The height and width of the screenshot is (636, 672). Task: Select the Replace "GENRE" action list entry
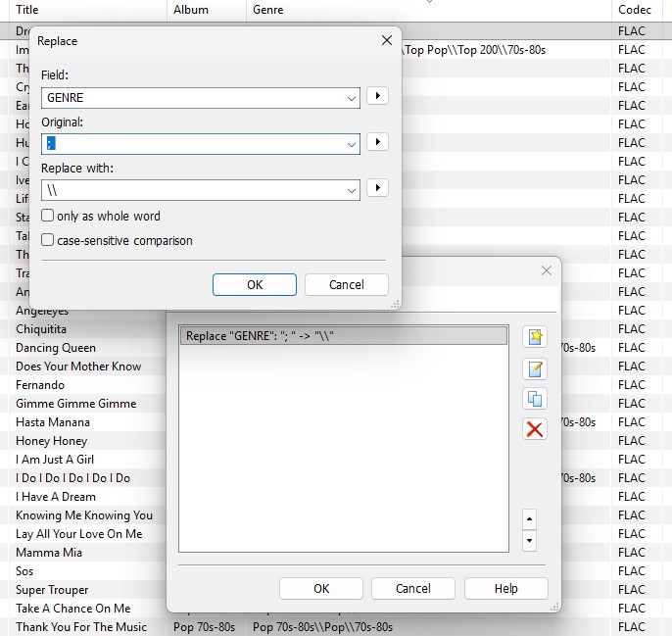(x=343, y=336)
